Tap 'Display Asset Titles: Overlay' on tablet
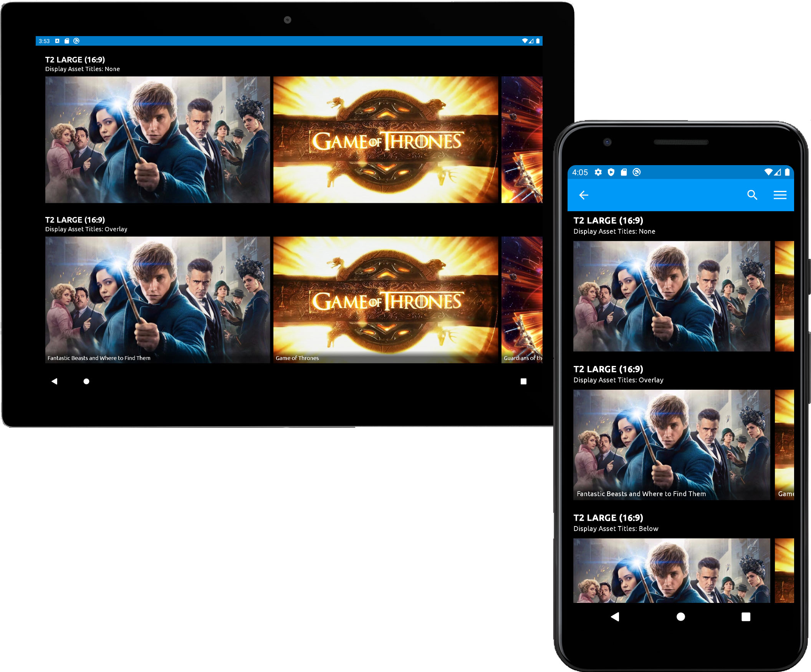 86,229
